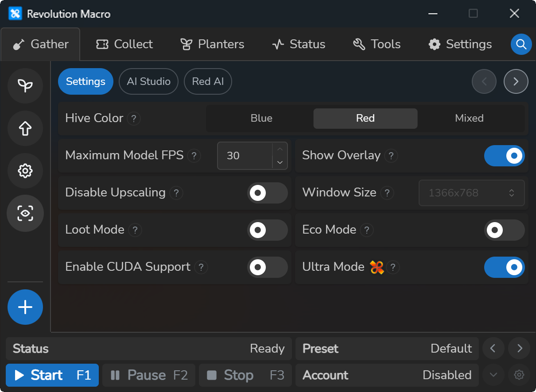Select Blue hive color
This screenshot has width=536, height=392.
tap(261, 119)
